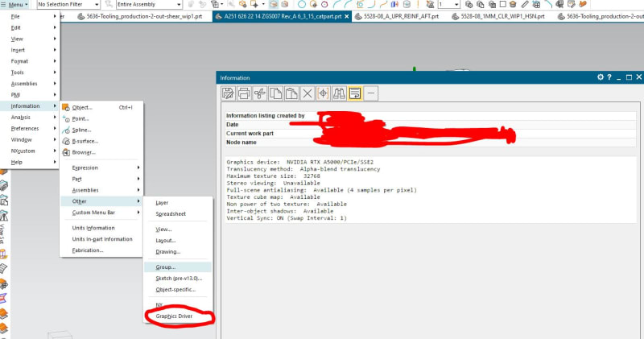The image size is (644, 339).
Task: Expand the Insert menu
Action: (x=31, y=50)
